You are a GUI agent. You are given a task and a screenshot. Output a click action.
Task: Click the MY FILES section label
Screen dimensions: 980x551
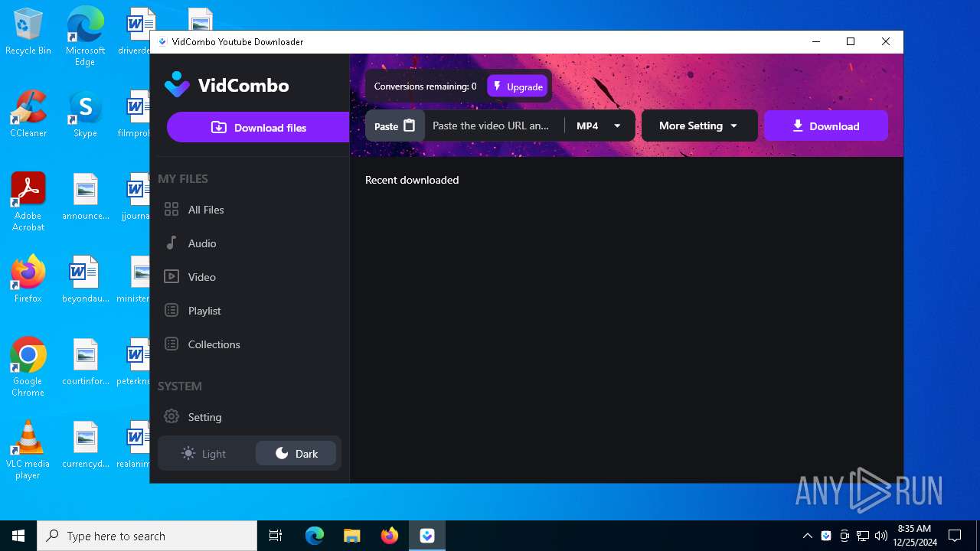[183, 178]
